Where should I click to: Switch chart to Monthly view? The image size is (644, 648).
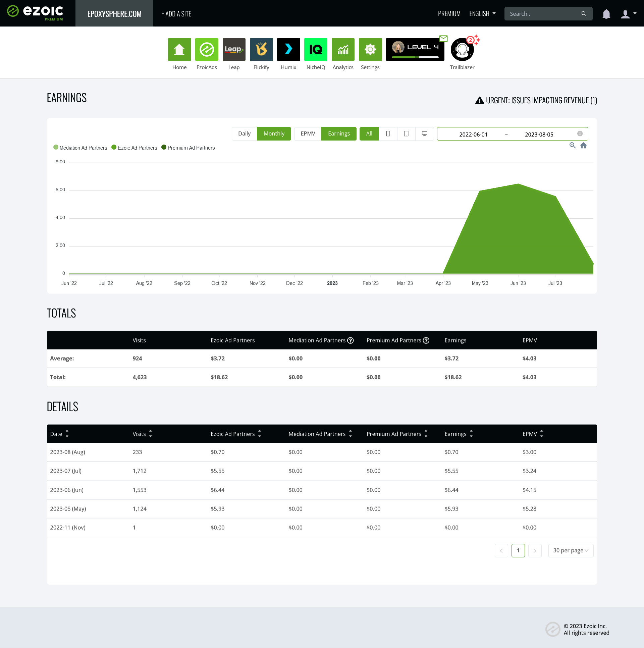[x=274, y=134]
